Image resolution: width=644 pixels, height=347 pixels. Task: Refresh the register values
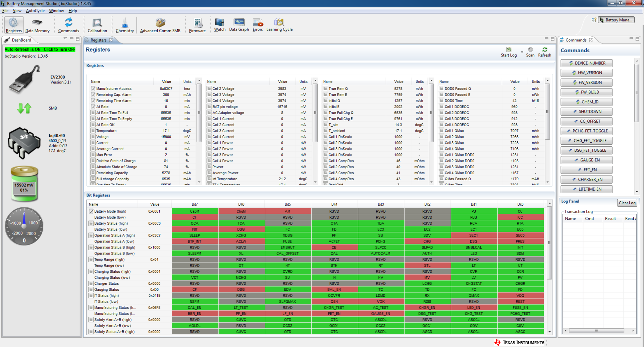point(545,52)
